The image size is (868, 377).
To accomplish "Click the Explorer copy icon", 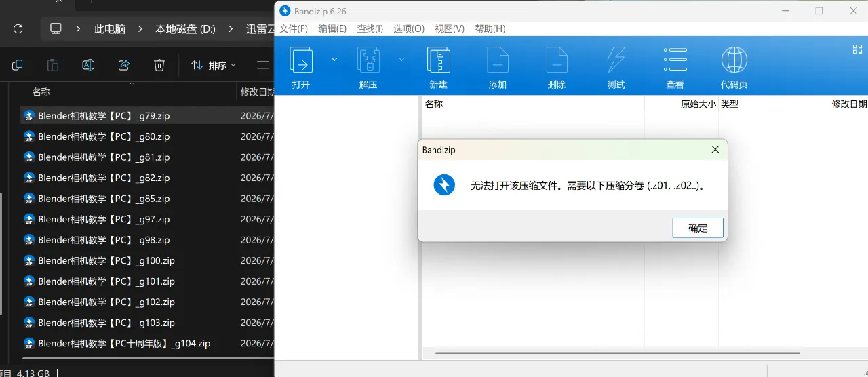I will [x=18, y=65].
